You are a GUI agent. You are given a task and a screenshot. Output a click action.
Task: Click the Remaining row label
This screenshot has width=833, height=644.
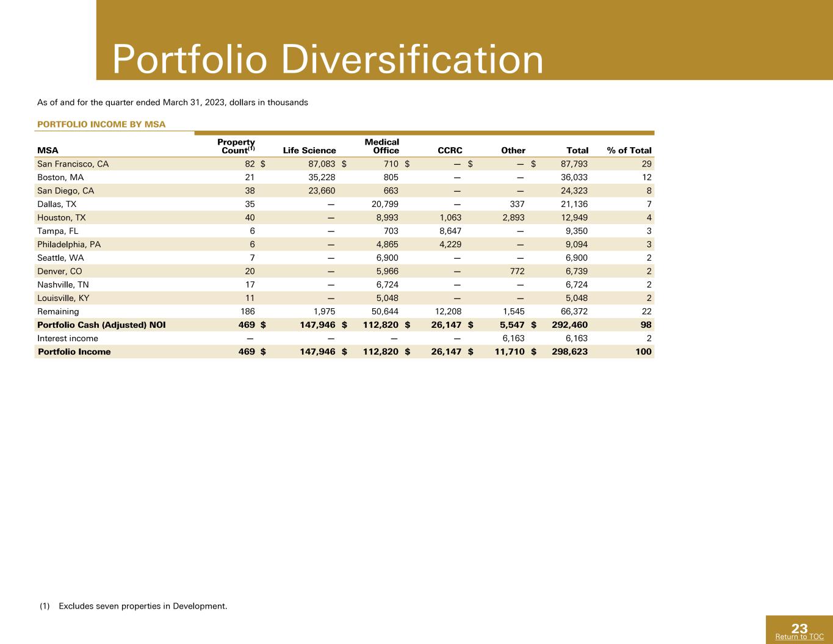coord(58,311)
